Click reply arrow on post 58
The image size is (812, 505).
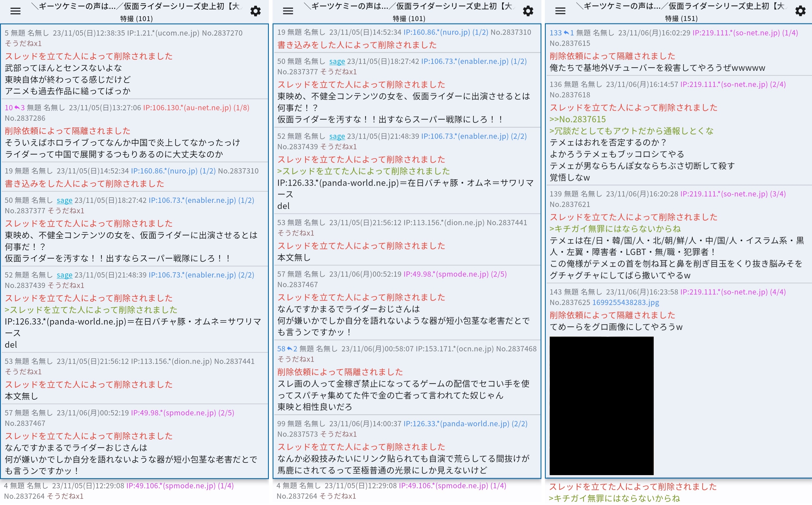point(289,349)
